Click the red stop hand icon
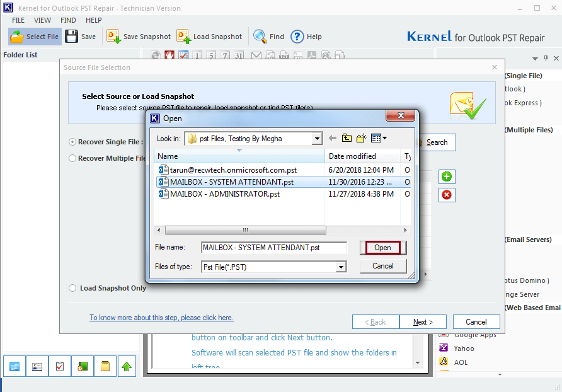562x392 pixels. 169,55
